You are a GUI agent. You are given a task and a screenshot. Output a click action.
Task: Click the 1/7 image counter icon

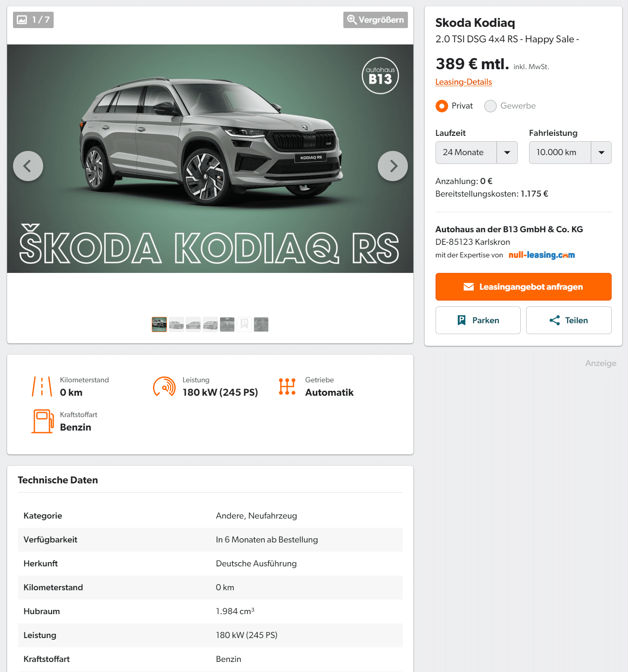22,20
